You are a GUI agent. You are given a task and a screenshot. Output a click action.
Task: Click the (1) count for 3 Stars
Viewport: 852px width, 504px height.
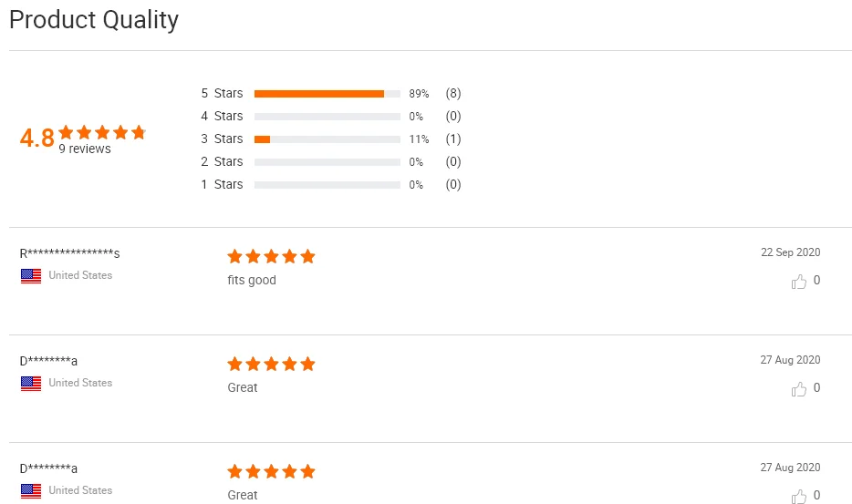(x=453, y=139)
